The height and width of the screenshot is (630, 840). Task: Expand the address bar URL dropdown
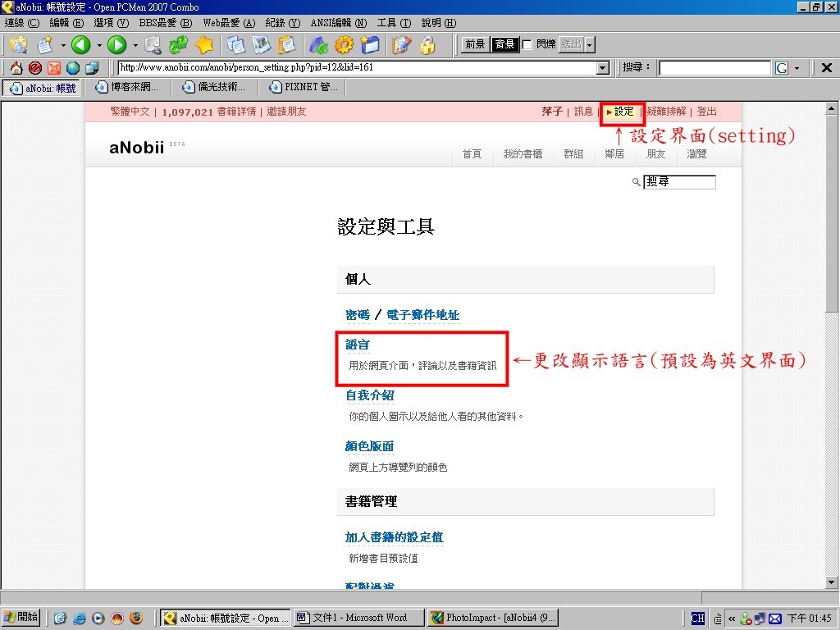tap(603, 67)
